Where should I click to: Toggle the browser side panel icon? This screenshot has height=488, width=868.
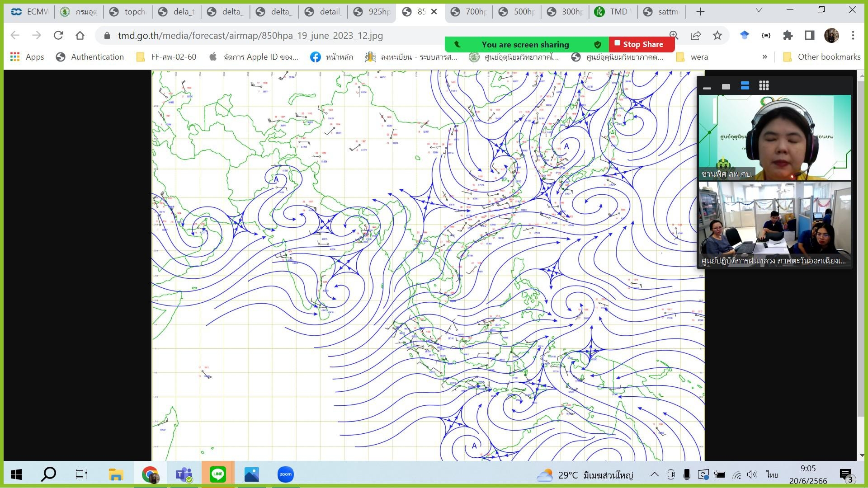point(810,35)
